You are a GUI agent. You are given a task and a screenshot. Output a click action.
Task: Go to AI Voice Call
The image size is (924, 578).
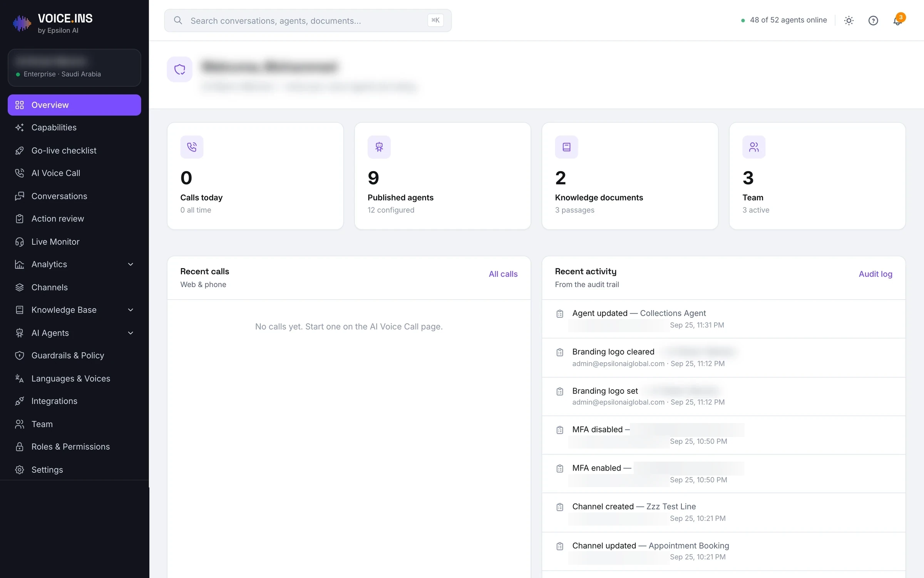point(74,173)
